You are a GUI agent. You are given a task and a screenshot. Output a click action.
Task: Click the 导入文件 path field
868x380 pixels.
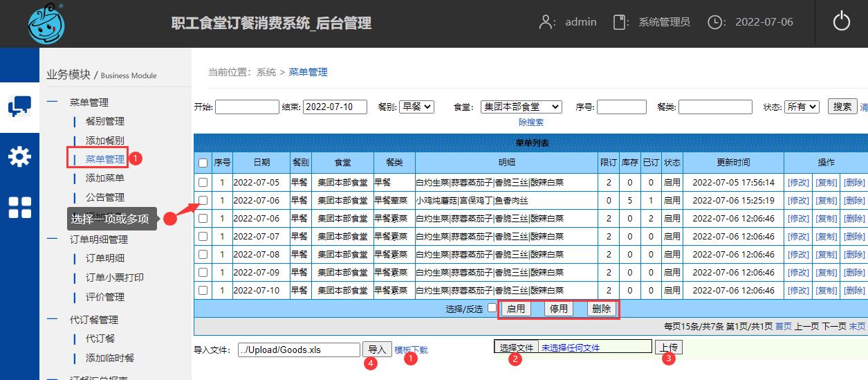tap(299, 350)
